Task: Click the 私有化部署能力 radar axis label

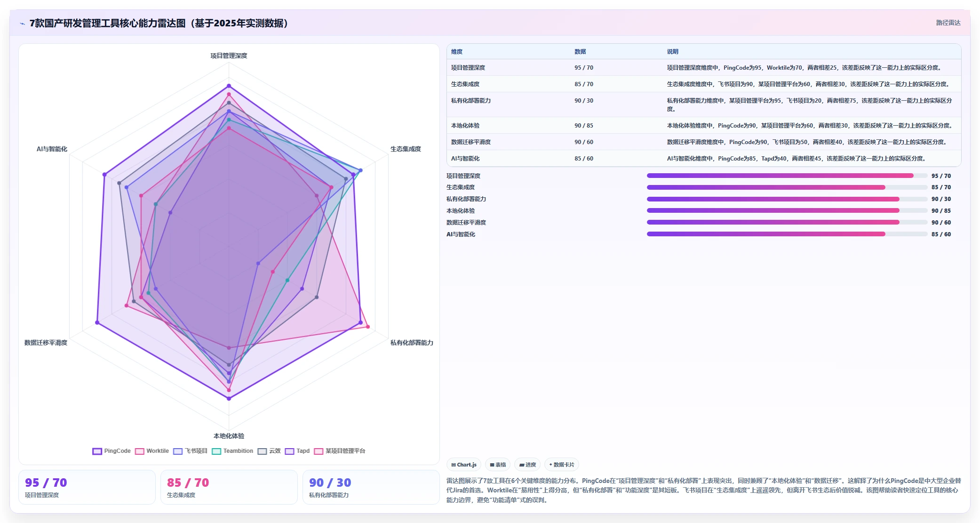Action: 412,343
